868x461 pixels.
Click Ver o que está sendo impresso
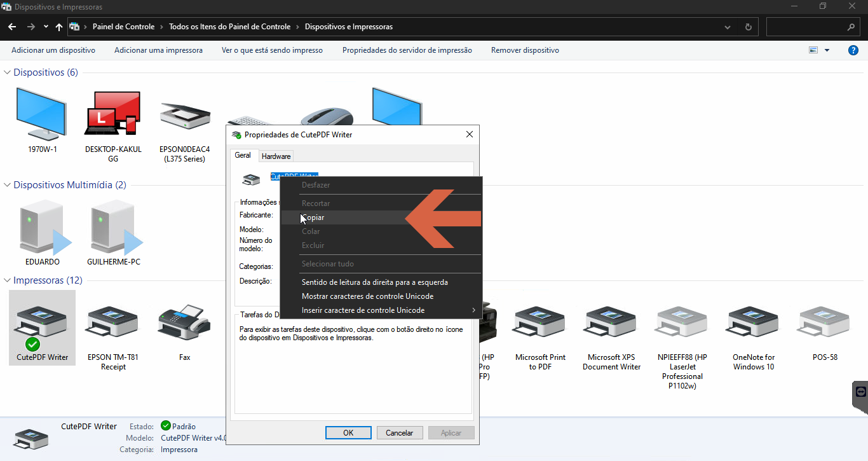(272, 50)
